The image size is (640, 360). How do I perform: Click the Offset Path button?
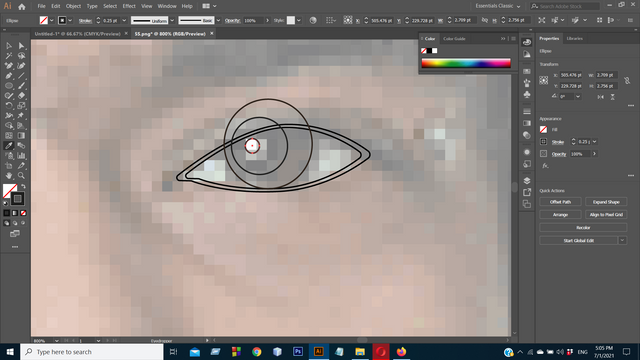click(x=560, y=202)
